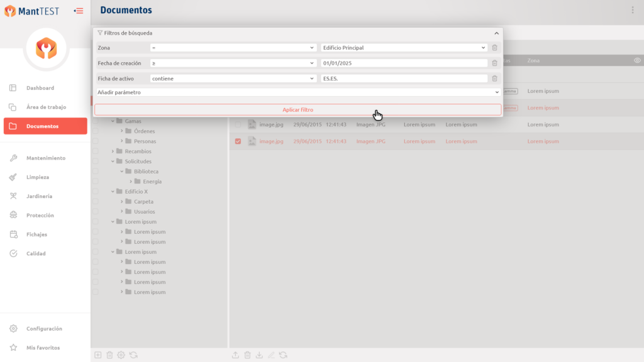
Task: Open Dashboard in the sidebar
Action: pos(40,88)
